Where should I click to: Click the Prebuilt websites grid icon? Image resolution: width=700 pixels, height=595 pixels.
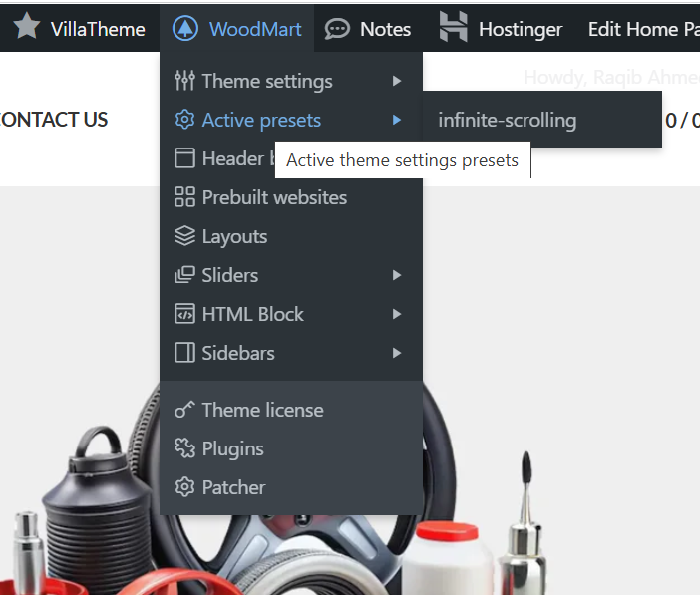[184, 197]
